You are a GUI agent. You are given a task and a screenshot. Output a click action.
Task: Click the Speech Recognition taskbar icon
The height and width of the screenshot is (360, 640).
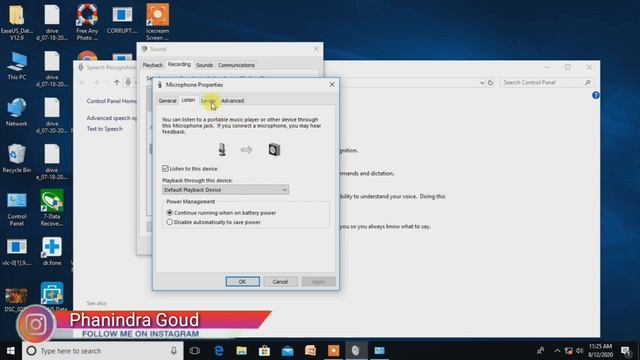pos(356,351)
